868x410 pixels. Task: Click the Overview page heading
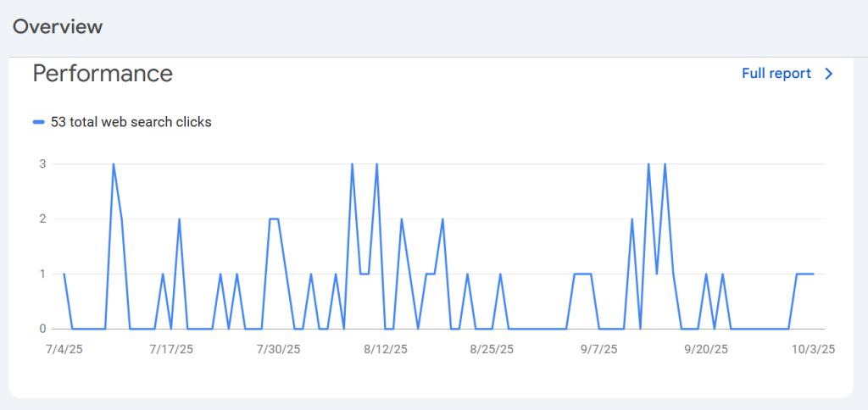click(x=58, y=26)
